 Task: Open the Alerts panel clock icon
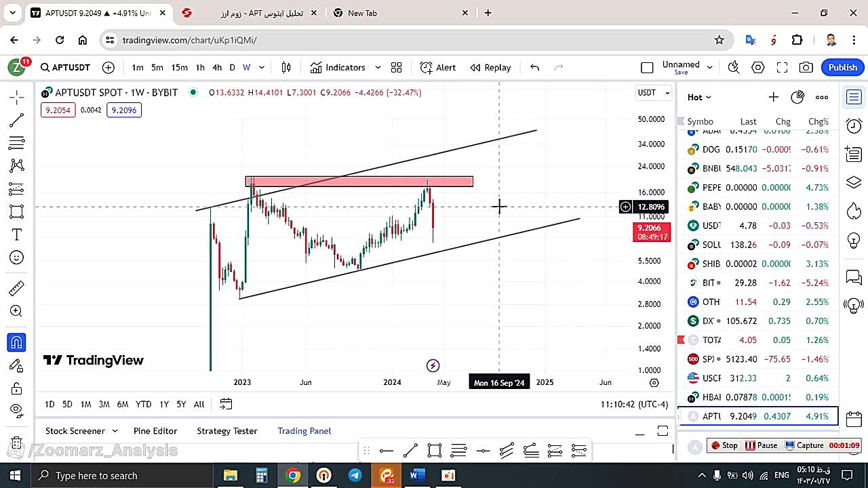(x=854, y=125)
